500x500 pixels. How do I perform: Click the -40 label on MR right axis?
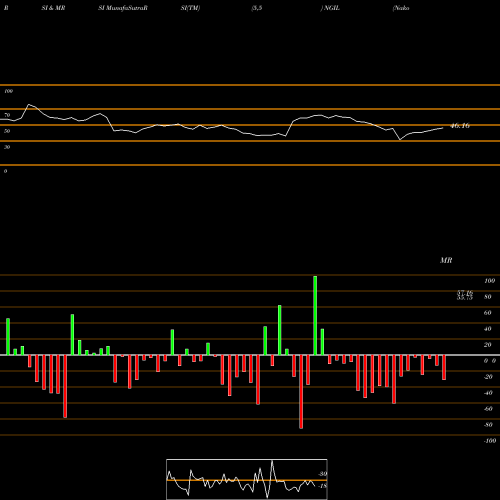[488, 393]
